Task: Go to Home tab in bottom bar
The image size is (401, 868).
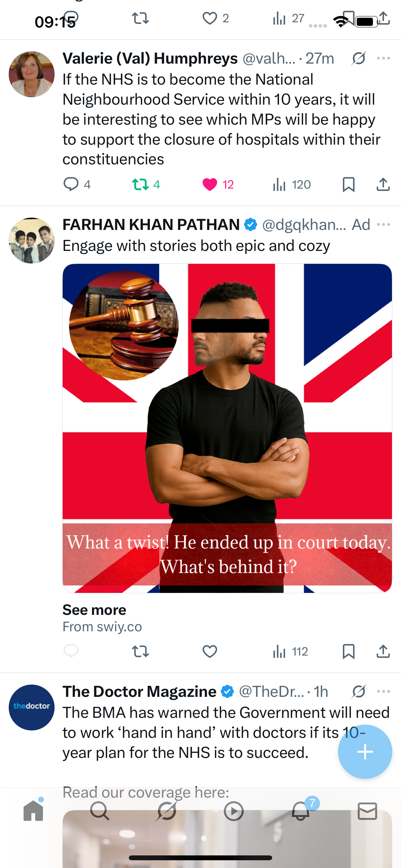Action: tap(33, 811)
